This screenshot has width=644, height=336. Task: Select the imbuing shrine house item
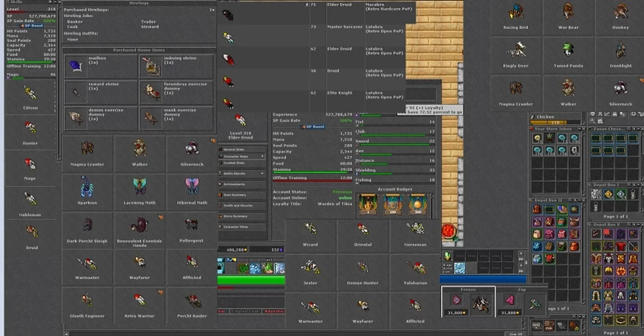176,66
